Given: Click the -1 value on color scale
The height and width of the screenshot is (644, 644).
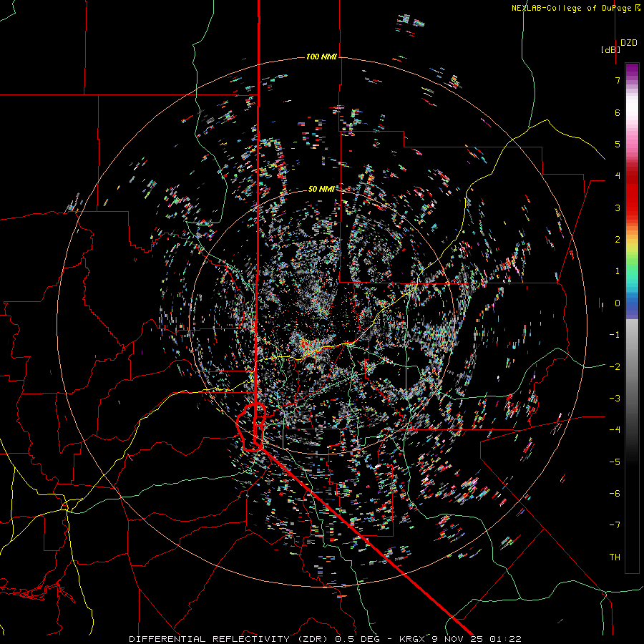Looking at the screenshot, I should click(x=615, y=335).
